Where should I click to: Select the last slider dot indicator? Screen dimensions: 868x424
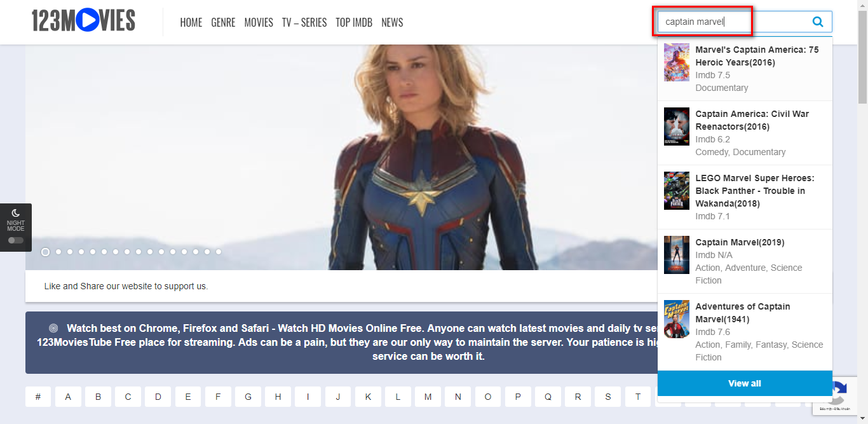click(x=219, y=252)
